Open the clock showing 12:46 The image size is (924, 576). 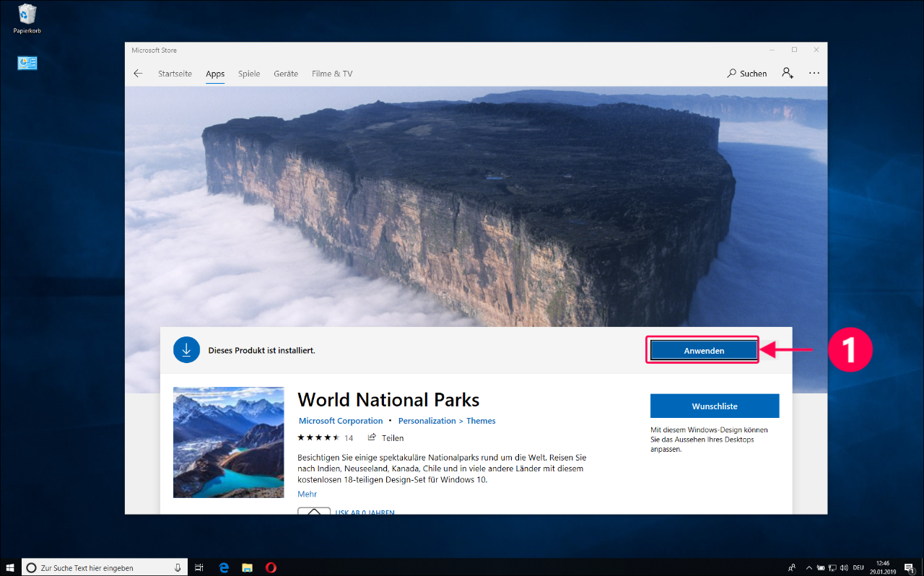pyautogui.click(x=883, y=567)
